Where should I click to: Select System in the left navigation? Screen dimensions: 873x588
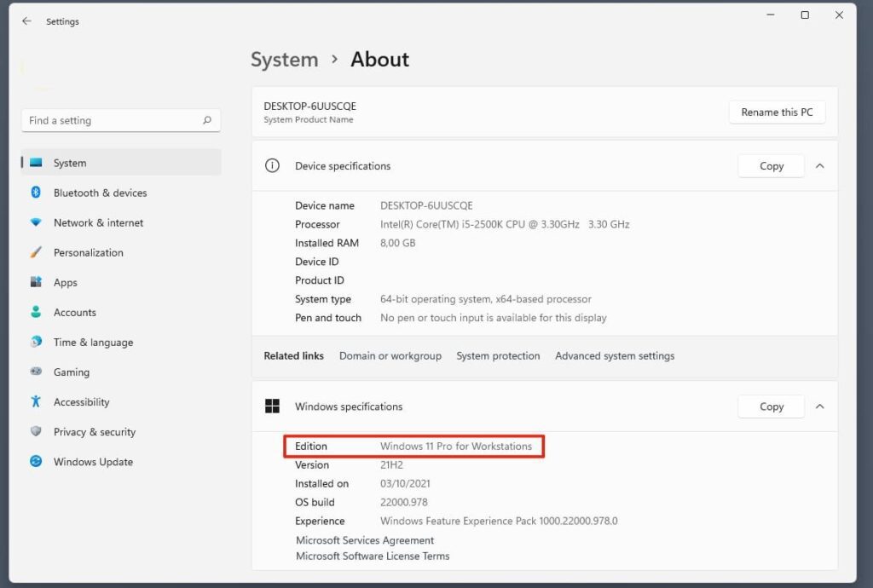tap(70, 163)
